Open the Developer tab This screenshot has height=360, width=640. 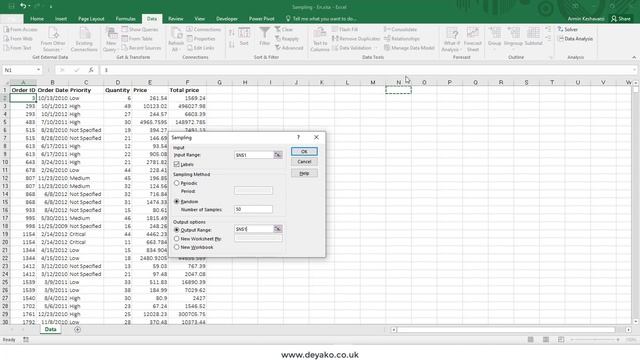coord(227,19)
